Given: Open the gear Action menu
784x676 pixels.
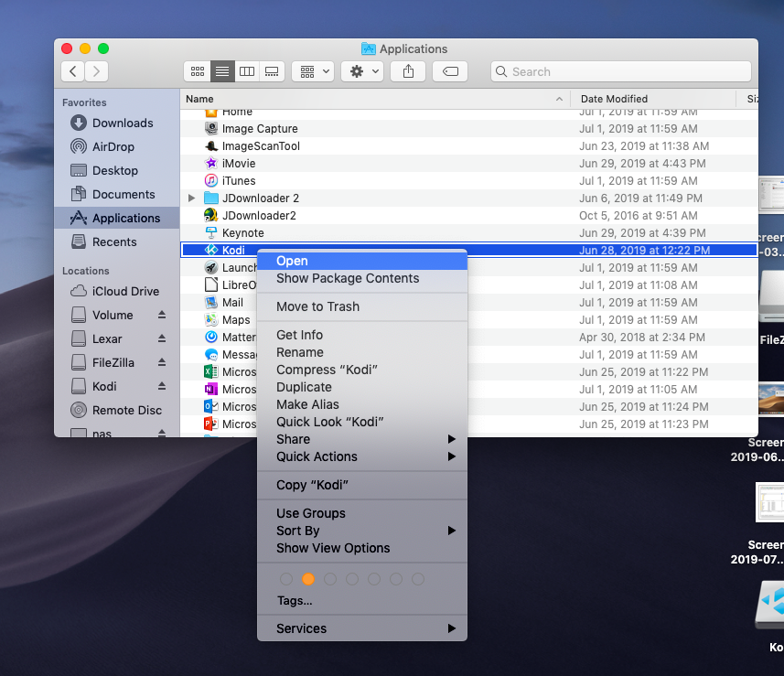Looking at the screenshot, I should click(362, 71).
